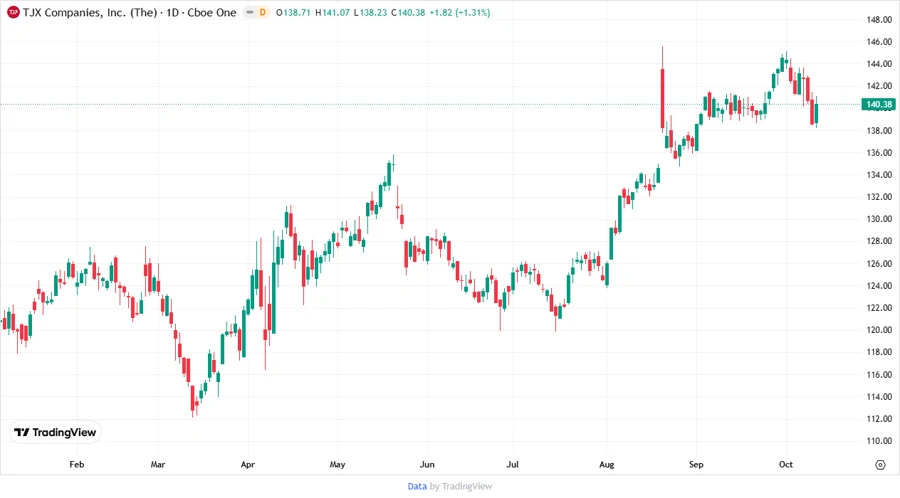Click the +1.82 (+1.31%) change value
The image size is (900, 498).
click(459, 13)
